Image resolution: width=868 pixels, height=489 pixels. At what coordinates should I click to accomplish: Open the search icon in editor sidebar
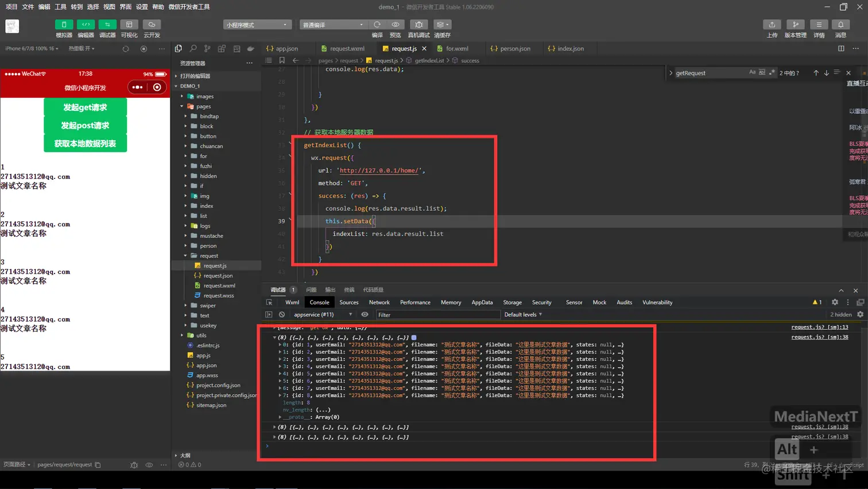pos(193,49)
